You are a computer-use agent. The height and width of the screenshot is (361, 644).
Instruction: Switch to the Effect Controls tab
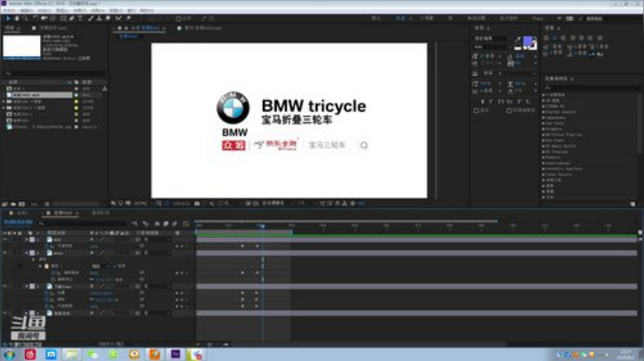(x=53, y=28)
